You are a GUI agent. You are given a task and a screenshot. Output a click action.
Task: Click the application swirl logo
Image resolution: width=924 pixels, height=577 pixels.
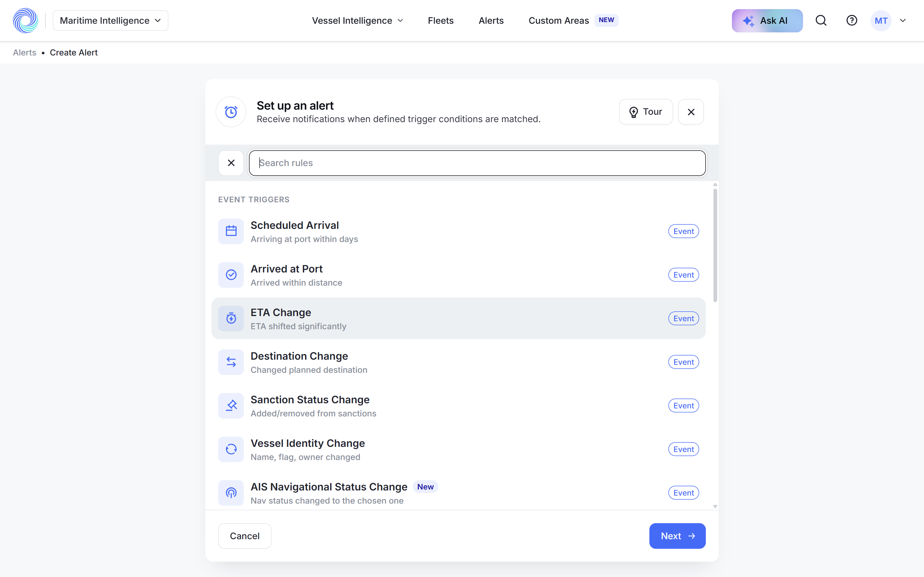pyautogui.click(x=26, y=21)
